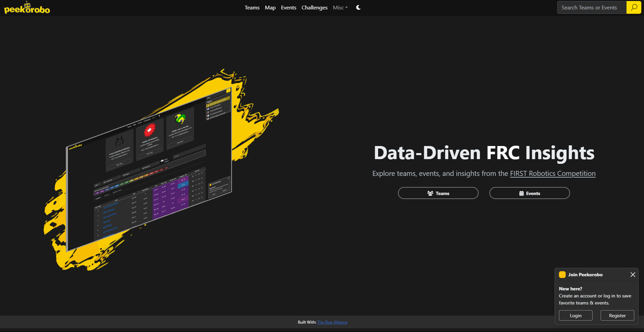Open the Challenges nav link
The width and height of the screenshot is (644, 332).
coord(315,7)
